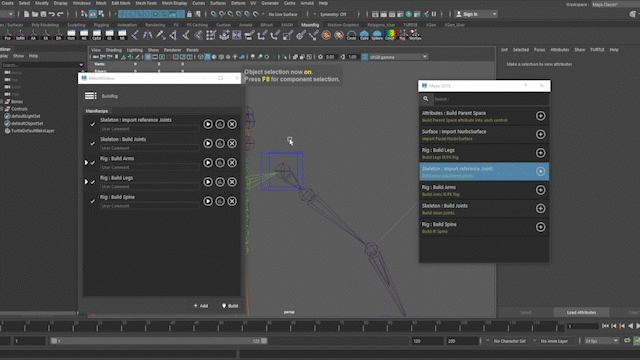Click the Add button in BuildRig window

(201, 306)
